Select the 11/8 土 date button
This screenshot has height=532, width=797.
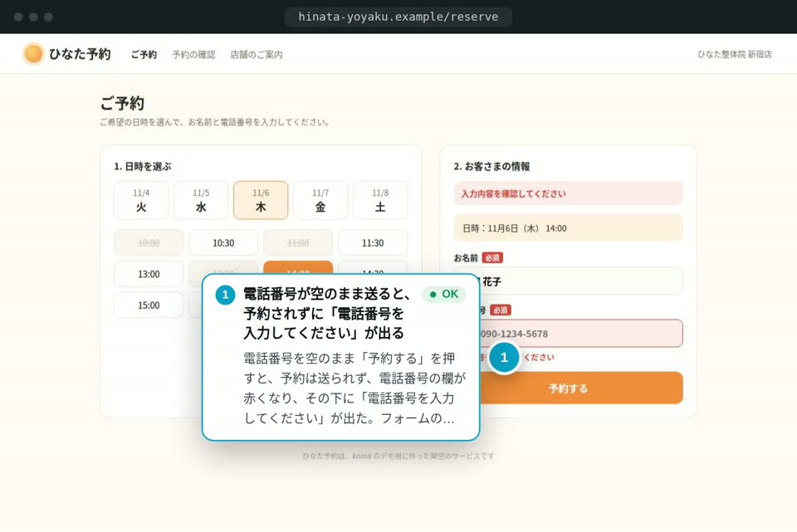[380, 200]
